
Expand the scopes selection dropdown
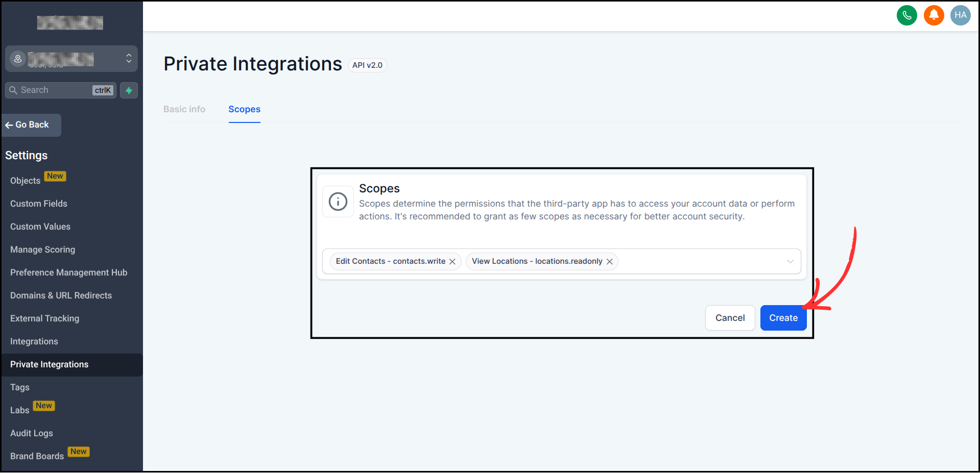(x=791, y=261)
